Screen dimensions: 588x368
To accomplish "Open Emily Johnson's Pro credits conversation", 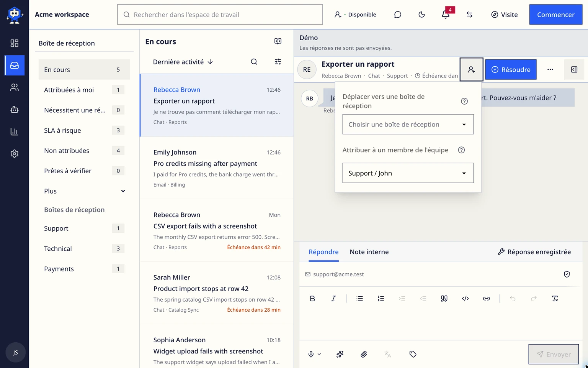I will pos(217,168).
